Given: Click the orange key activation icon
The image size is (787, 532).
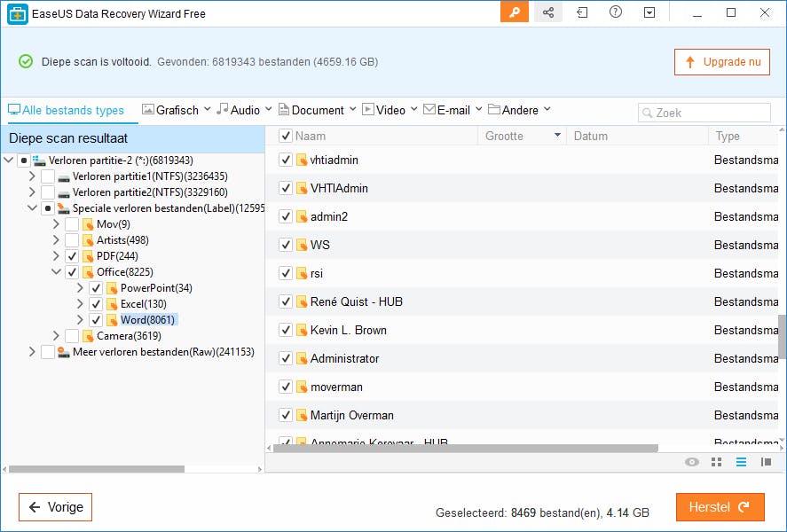Looking at the screenshot, I should point(515,12).
